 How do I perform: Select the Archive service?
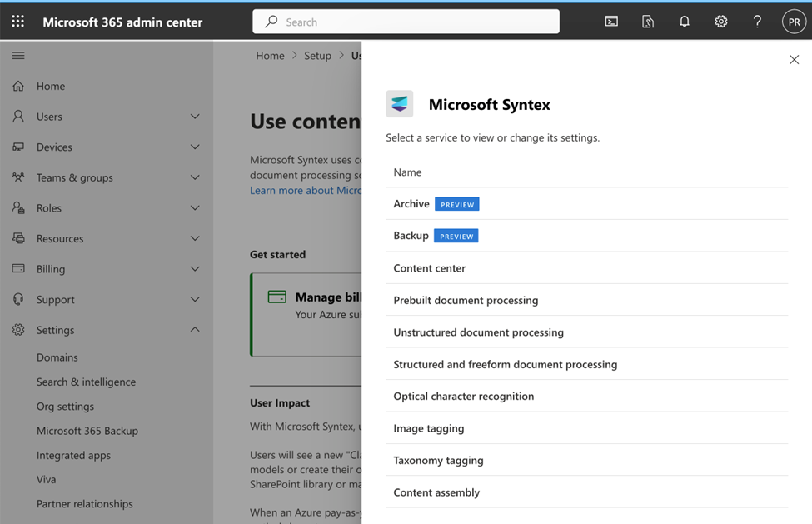click(x=587, y=203)
